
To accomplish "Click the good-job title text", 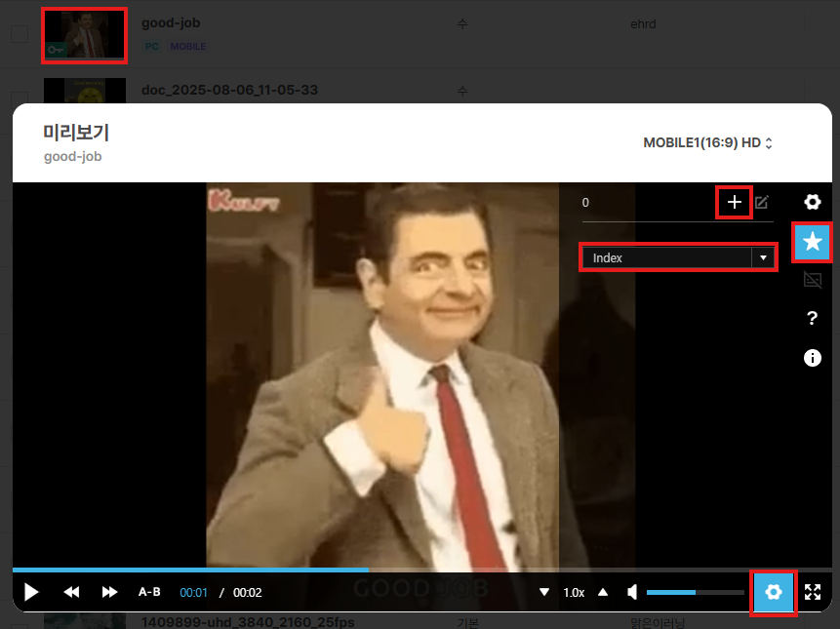I will click(171, 23).
